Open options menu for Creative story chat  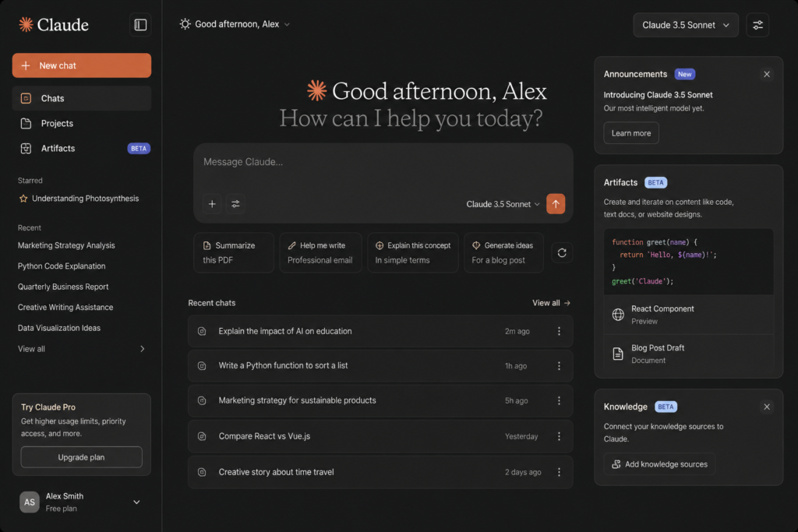click(559, 472)
